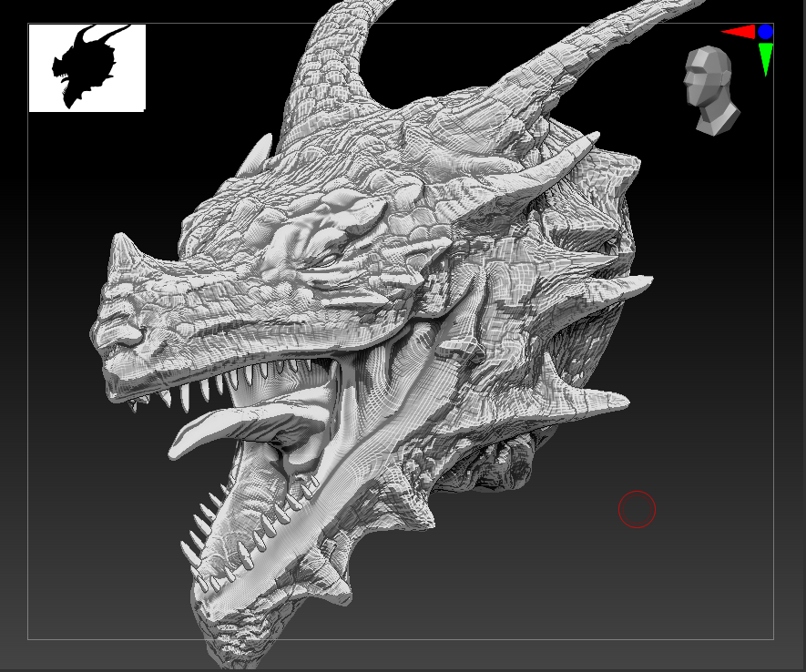Click the dragon silhouette thumbnail preview
The width and height of the screenshot is (806, 672).
click(x=87, y=67)
